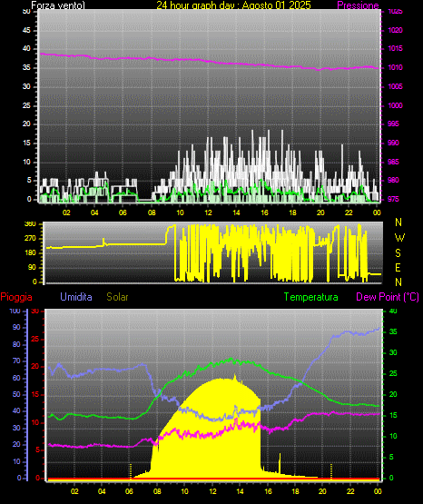Image resolution: width=423 pixels, height=504 pixels.
Task: Click the red 'Pioggia' legend label
Action: coord(16,297)
